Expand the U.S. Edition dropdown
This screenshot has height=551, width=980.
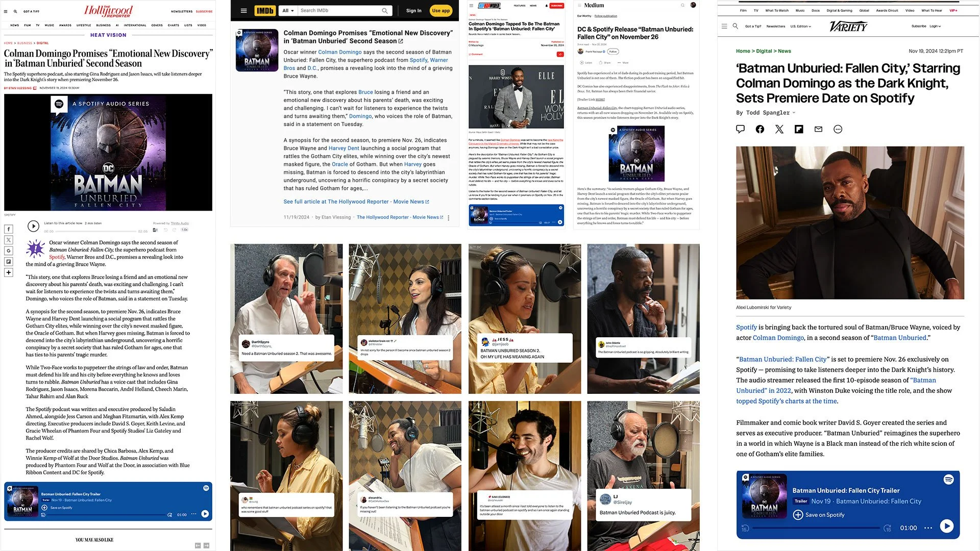coord(800,27)
